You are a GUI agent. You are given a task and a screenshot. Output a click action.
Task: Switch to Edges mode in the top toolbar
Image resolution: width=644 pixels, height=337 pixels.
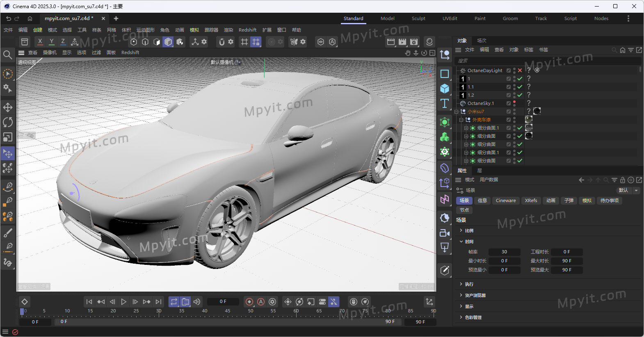(x=145, y=42)
